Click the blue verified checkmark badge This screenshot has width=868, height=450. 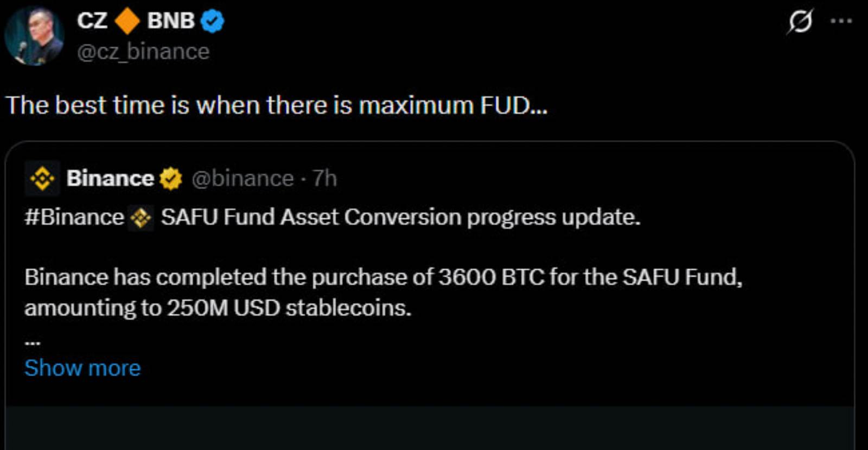coord(212,22)
